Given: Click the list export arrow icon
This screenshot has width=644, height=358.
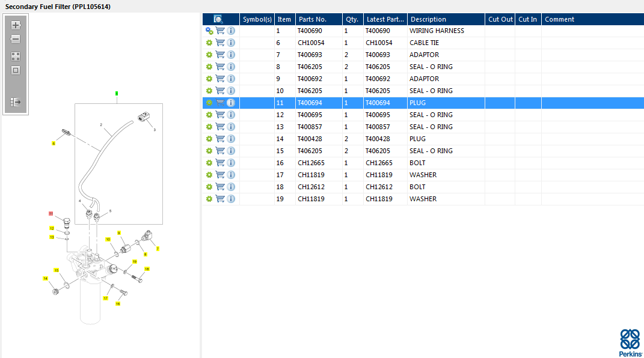Looking at the screenshot, I should pos(16,102).
